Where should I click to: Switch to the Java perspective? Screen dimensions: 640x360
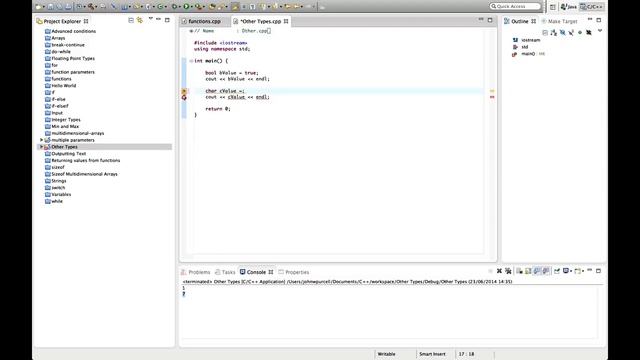pos(569,7)
